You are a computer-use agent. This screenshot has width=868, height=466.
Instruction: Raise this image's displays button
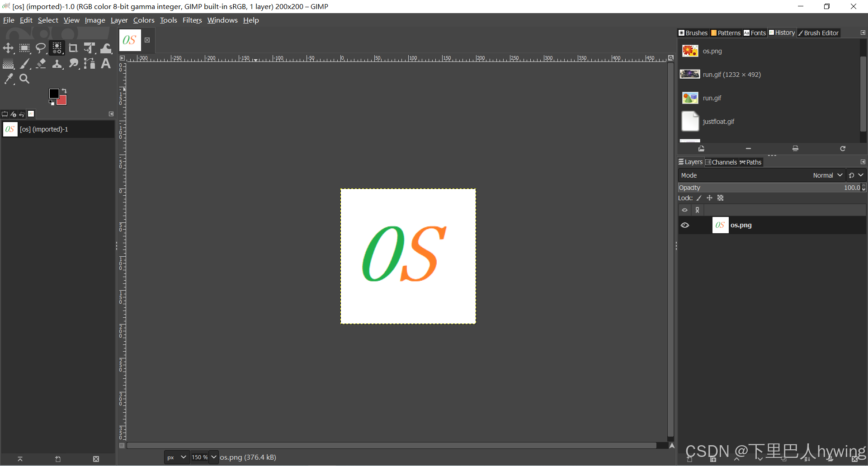[20, 459]
